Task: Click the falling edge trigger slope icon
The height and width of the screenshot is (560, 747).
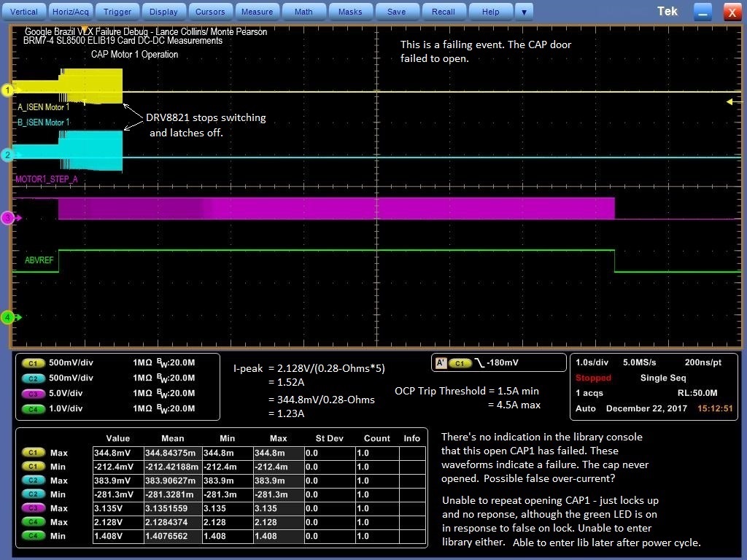Action: pyautogui.click(x=479, y=363)
